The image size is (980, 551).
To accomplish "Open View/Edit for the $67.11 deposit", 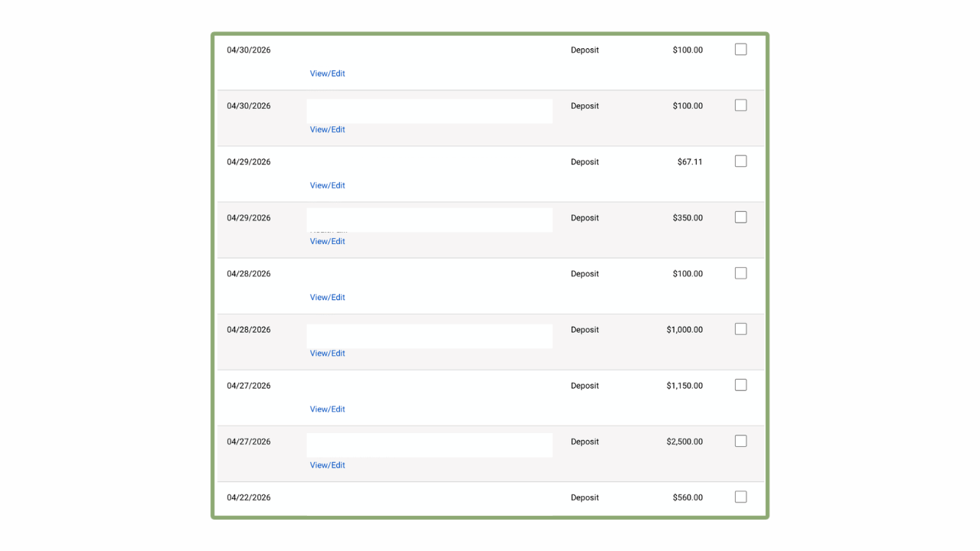I will tap(328, 185).
